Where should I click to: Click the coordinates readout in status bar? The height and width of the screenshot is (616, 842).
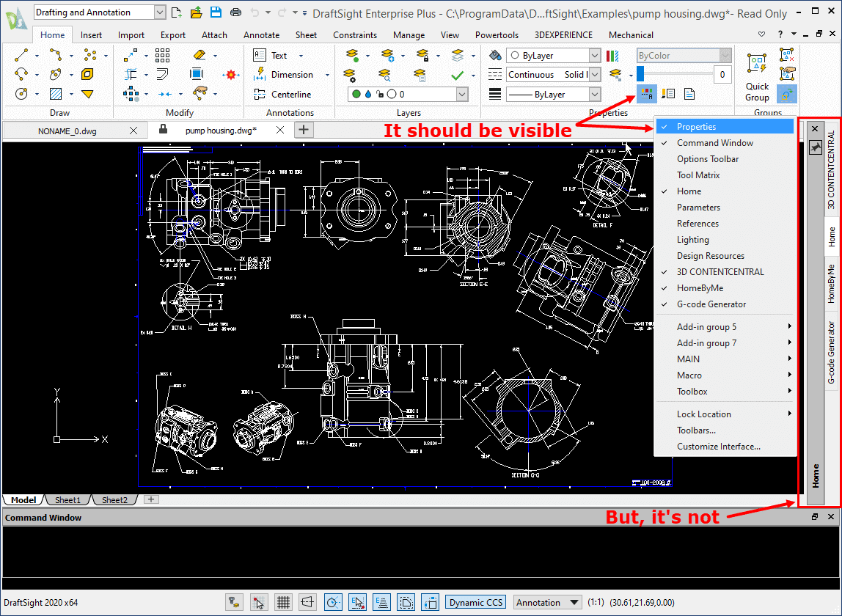(x=642, y=603)
